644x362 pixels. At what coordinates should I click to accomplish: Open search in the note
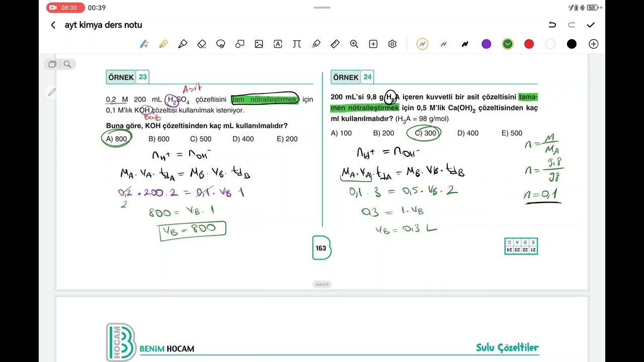click(67, 64)
